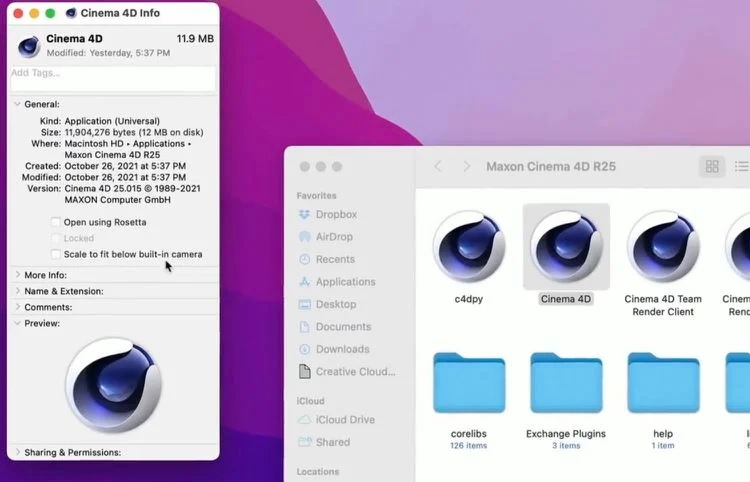Select the Cinema 4D app icon
The image size is (750, 482).
click(x=565, y=247)
